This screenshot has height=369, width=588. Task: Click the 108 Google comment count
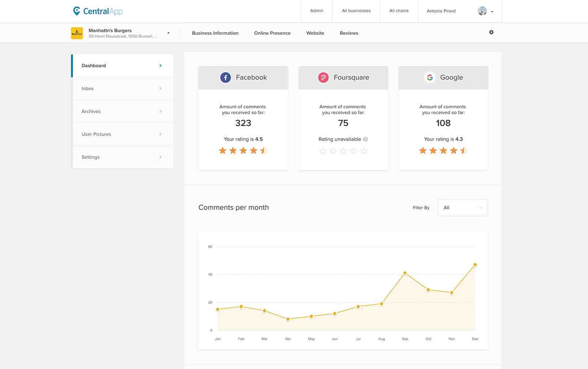[x=443, y=123]
